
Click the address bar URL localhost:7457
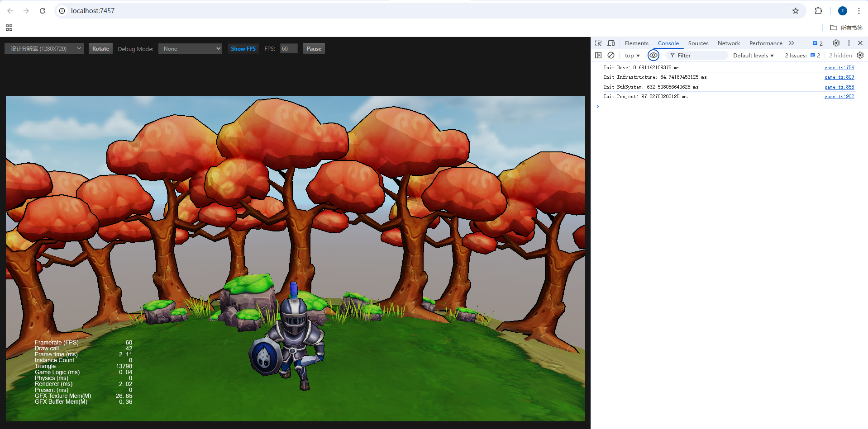click(x=93, y=11)
